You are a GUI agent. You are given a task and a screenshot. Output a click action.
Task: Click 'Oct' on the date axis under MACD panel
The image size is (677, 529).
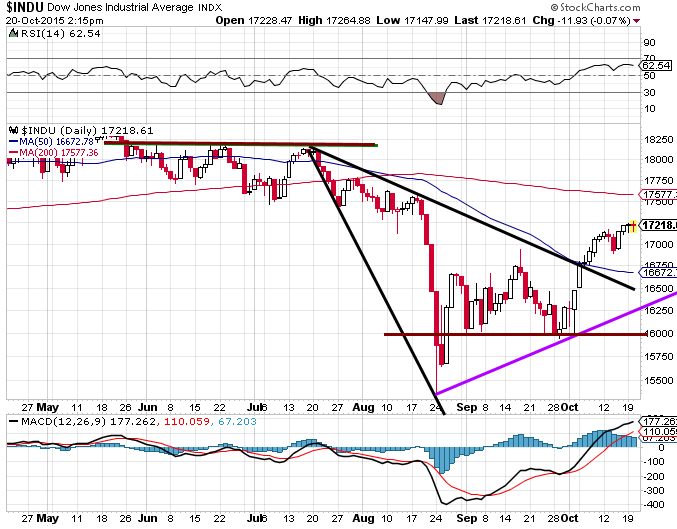pos(569,518)
